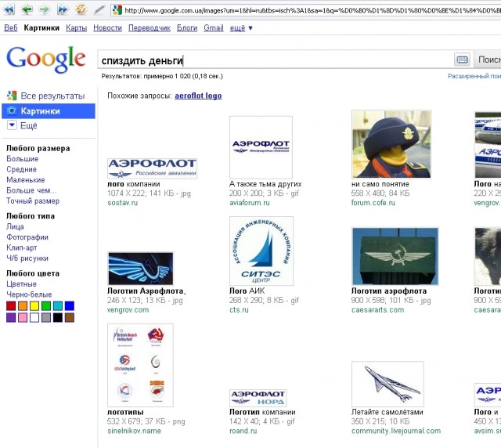The width and height of the screenshot is (501, 448).
Task: Pick the red color swatch
Action: pyautogui.click(x=11, y=306)
